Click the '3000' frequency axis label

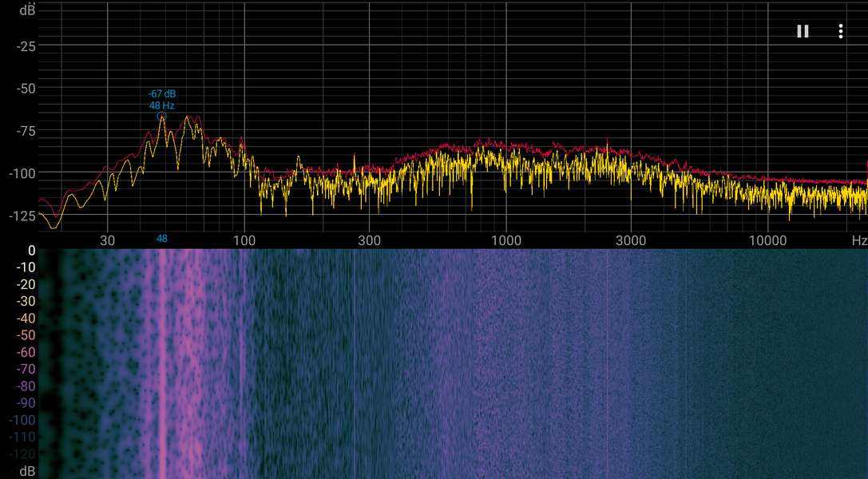(x=631, y=240)
